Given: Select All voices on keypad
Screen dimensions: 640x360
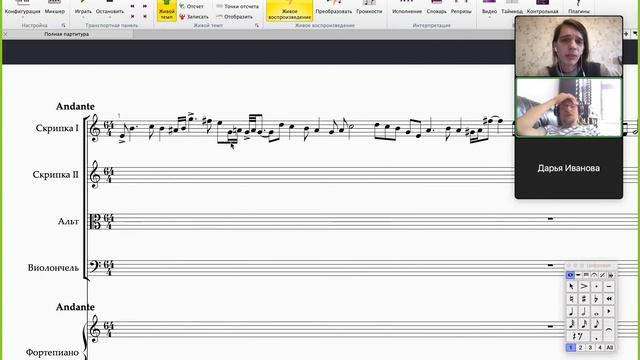Looking at the screenshot, I should pos(610,348).
